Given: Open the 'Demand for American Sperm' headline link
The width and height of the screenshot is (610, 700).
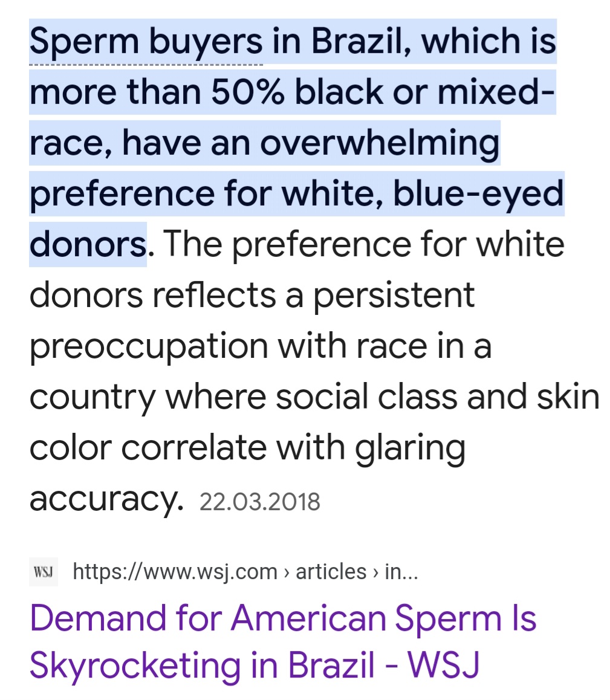Looking at the screenshot, I should click(282, 618).
